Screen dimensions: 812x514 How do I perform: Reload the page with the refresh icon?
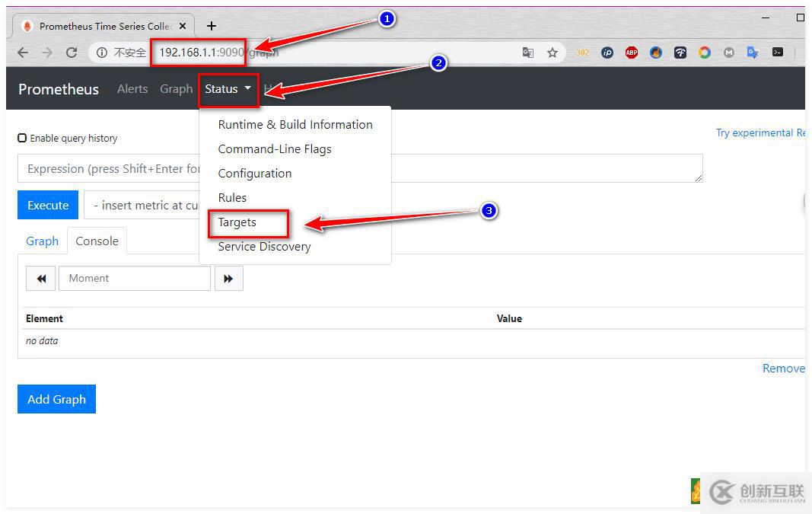pos(72,53)
